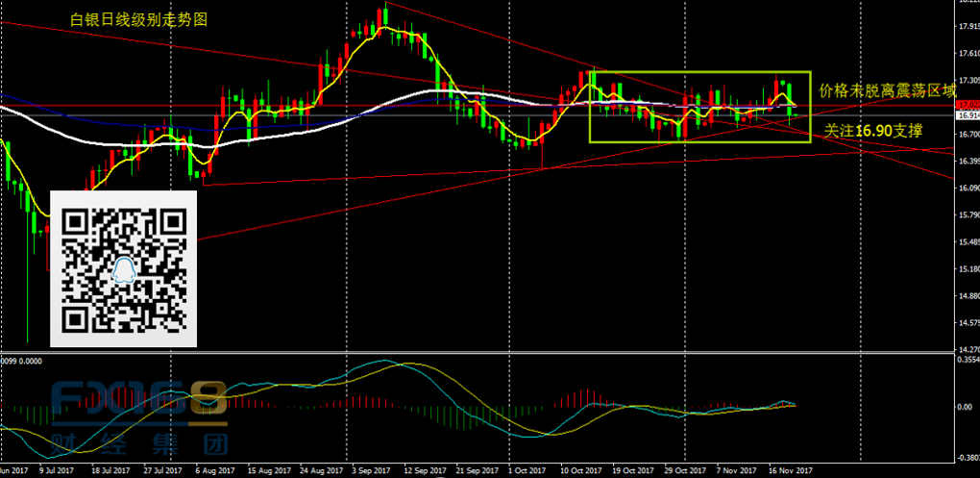
Task: Click the 15.79 price axis label
Action: 968,215
